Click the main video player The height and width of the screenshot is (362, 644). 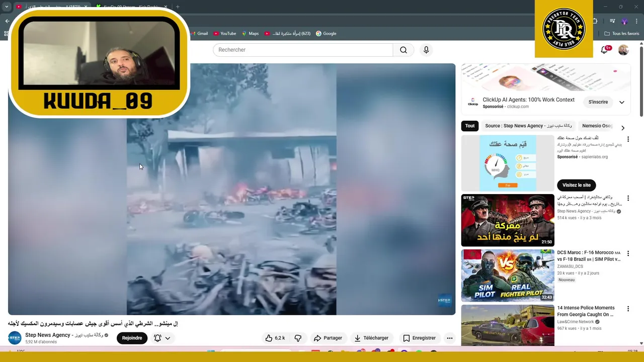231,189
